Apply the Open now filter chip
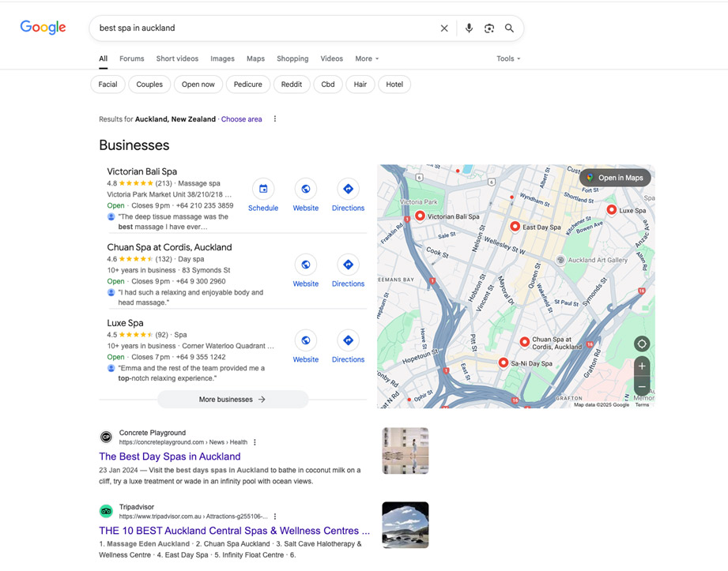The height and width of the screenshot is (571, 728). [198, 85]
